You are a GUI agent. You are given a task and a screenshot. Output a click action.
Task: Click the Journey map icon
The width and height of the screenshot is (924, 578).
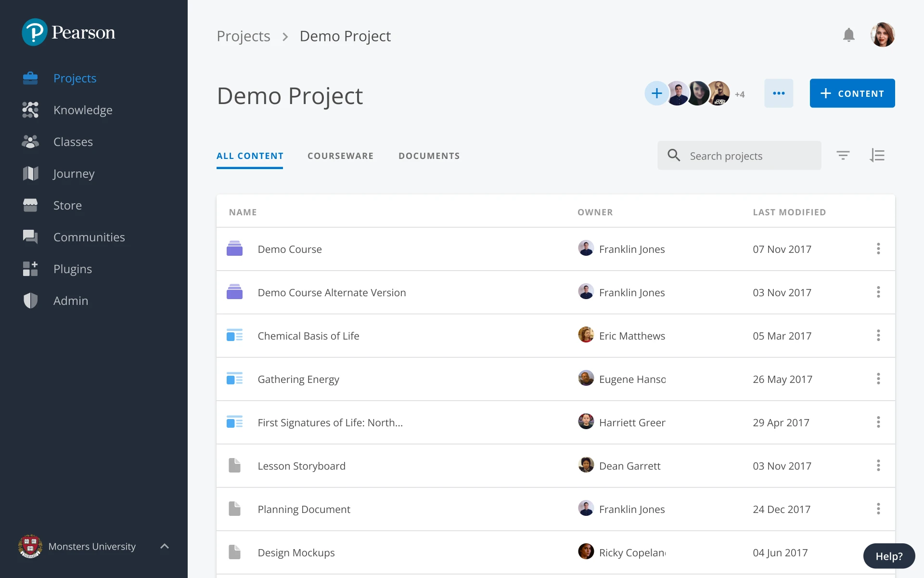coord(30,173)
